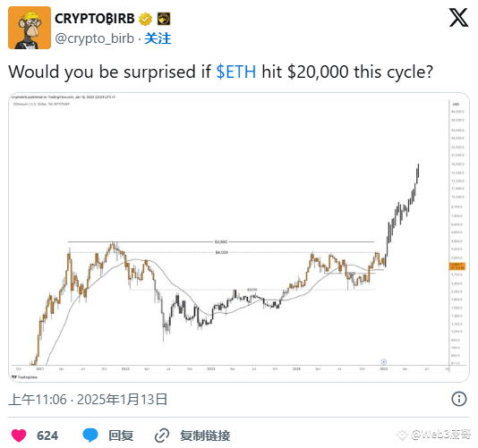This screenshot has height=448, width=478.
Task: Click the TradingView logo below chart
Action: coord(24,377)
